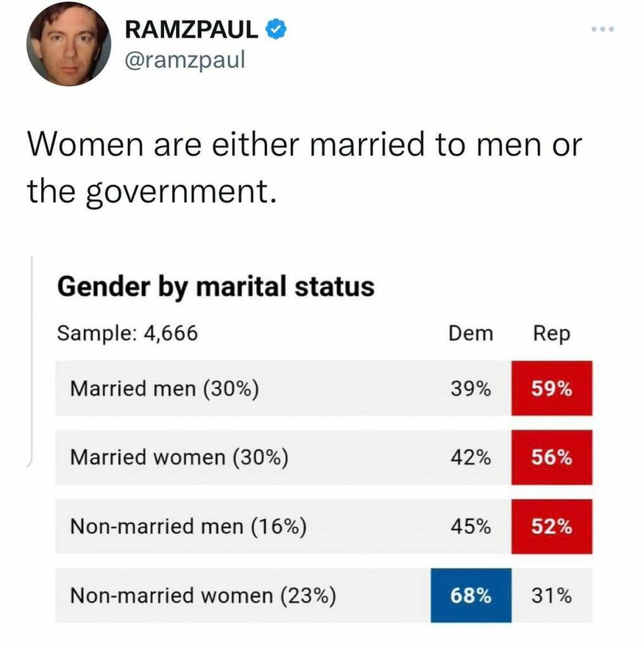644x648 pixels.
Task: Click the red 59% Rep cell
Action: 552,388
